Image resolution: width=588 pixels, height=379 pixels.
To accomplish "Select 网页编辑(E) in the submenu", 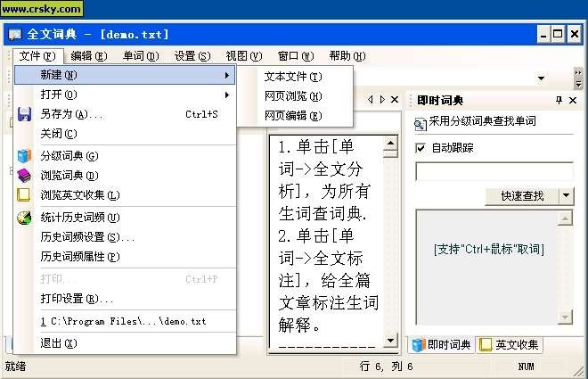I will pos(295,116).
